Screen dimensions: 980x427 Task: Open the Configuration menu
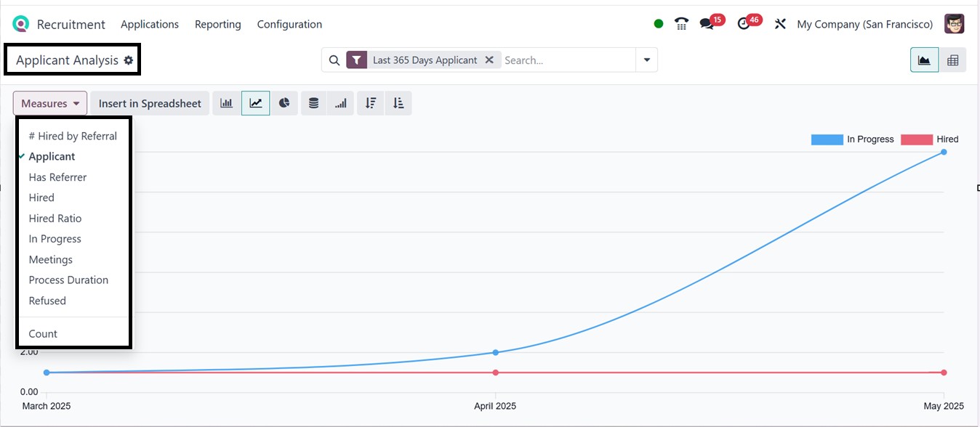[289, 24]
